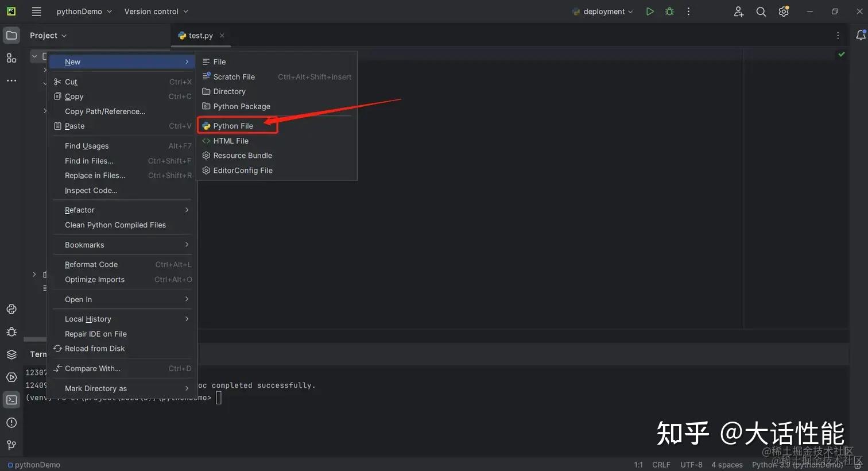
Task: Open the pythonDemo project dropdown
Action: click(84, 11)
